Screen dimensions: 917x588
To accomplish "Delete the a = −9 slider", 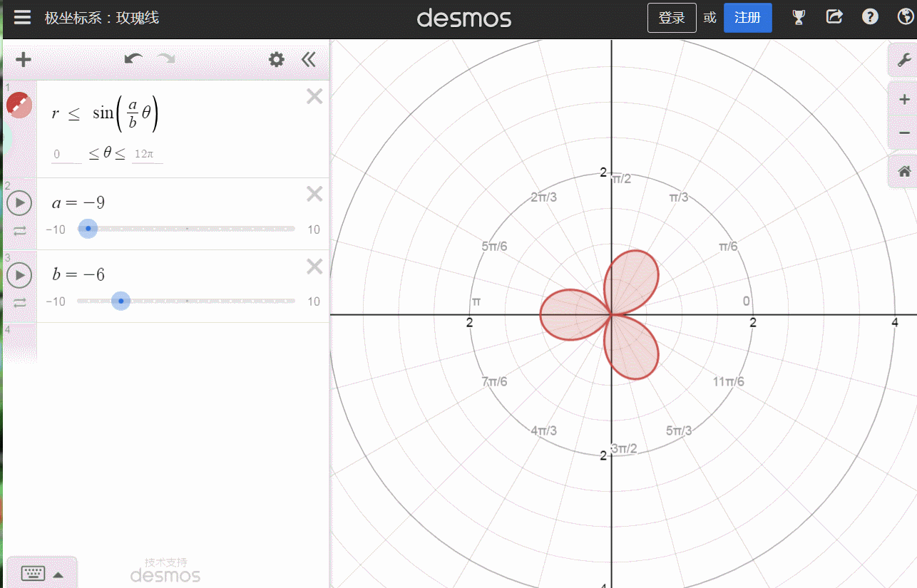I will 314,194.
